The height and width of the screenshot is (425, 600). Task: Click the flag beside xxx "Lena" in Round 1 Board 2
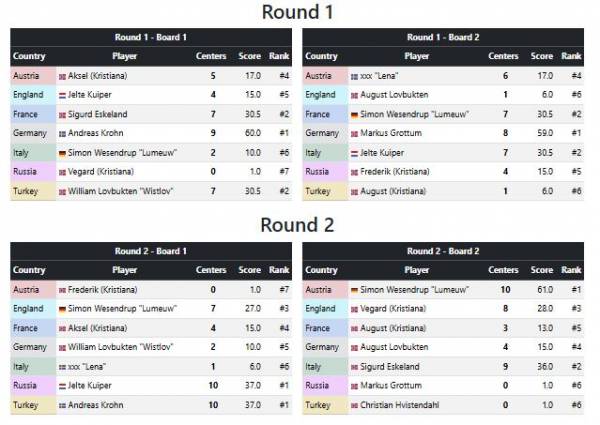click(x=355, y=77)
